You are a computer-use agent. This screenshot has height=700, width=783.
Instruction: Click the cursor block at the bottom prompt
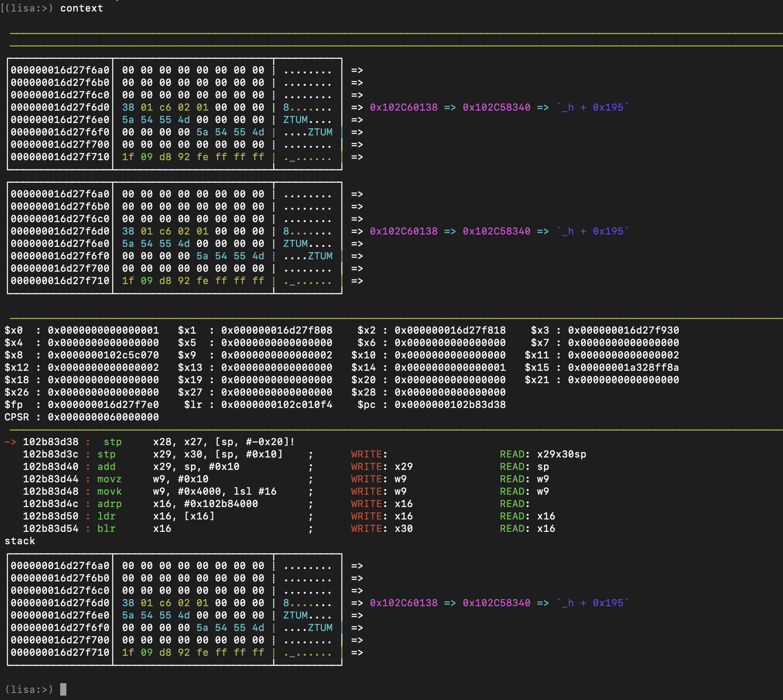click(63, 689)
